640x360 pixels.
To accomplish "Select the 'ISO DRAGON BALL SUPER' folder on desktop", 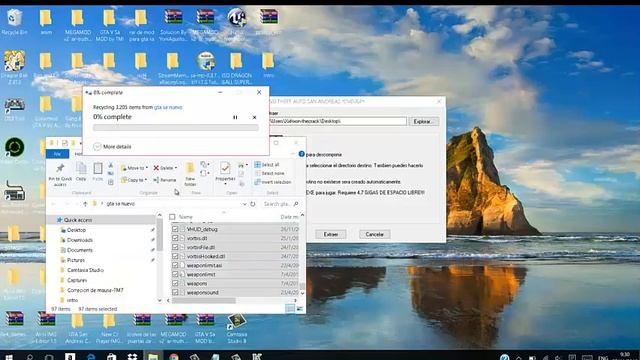I will point(236,68).
